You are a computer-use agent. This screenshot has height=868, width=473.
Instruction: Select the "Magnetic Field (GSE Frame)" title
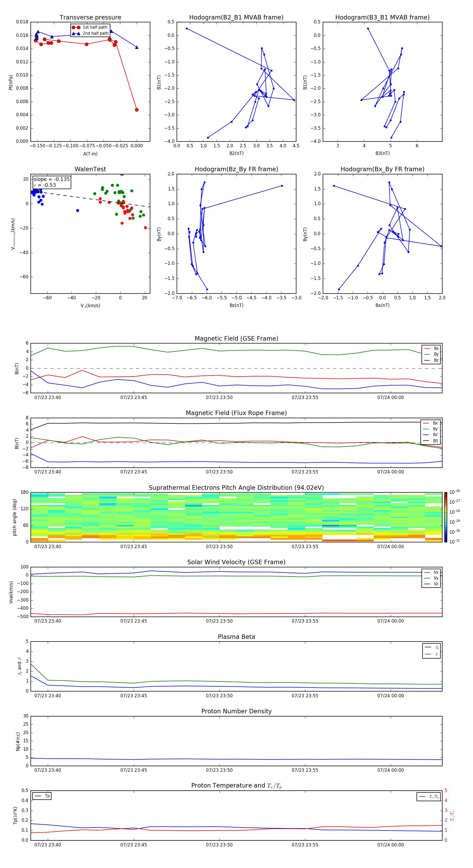pos(236,339)
